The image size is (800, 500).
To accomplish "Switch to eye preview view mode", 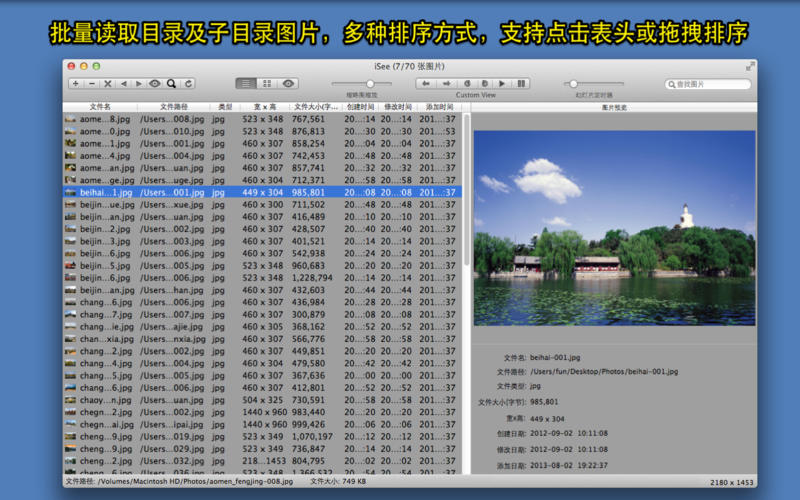I will pos(288,84).
